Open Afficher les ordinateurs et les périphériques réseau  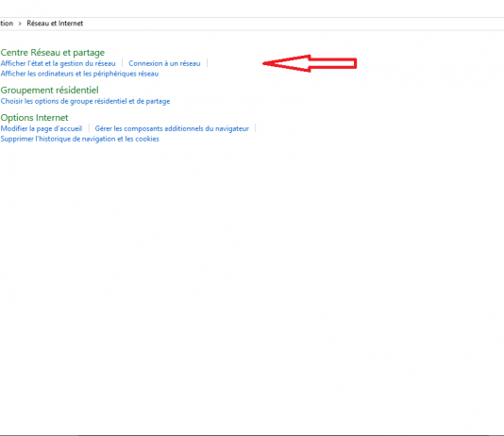tap(79, 74)
